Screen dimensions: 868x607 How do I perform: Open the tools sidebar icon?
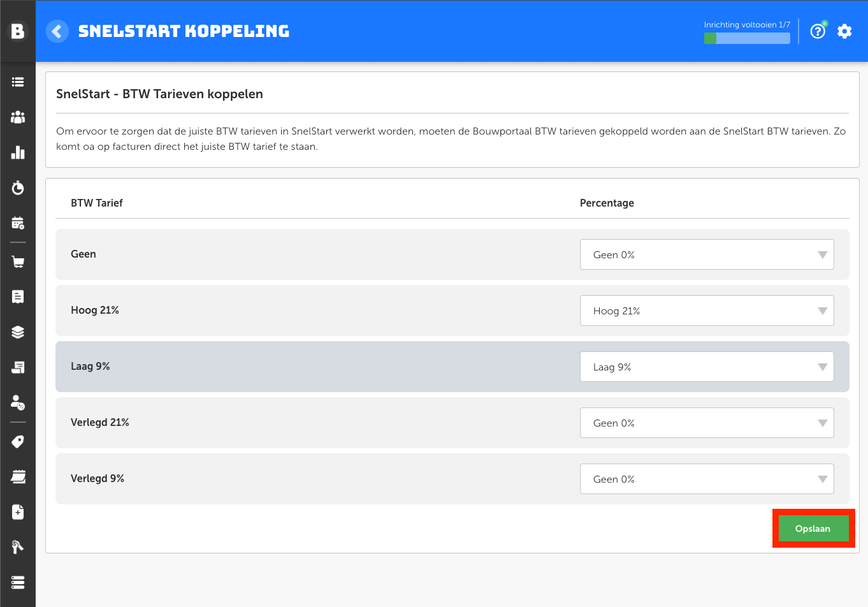18,547
